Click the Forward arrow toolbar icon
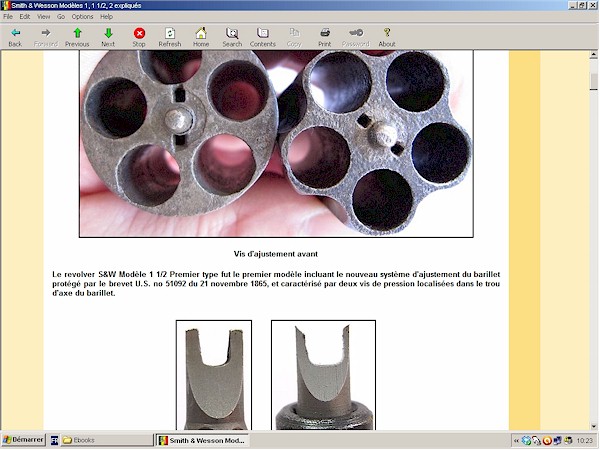The height and width of the screenshot is (450, 600). pyautogui.click(x=46, y=33)
